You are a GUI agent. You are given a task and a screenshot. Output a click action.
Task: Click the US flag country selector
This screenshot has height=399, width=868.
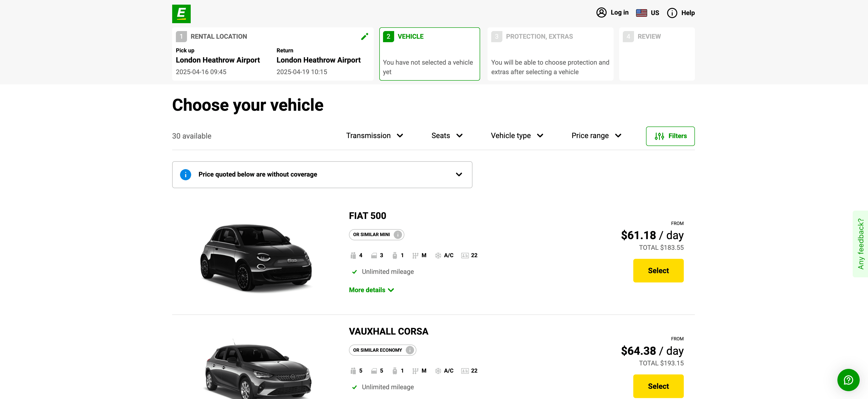click(641, 13)
